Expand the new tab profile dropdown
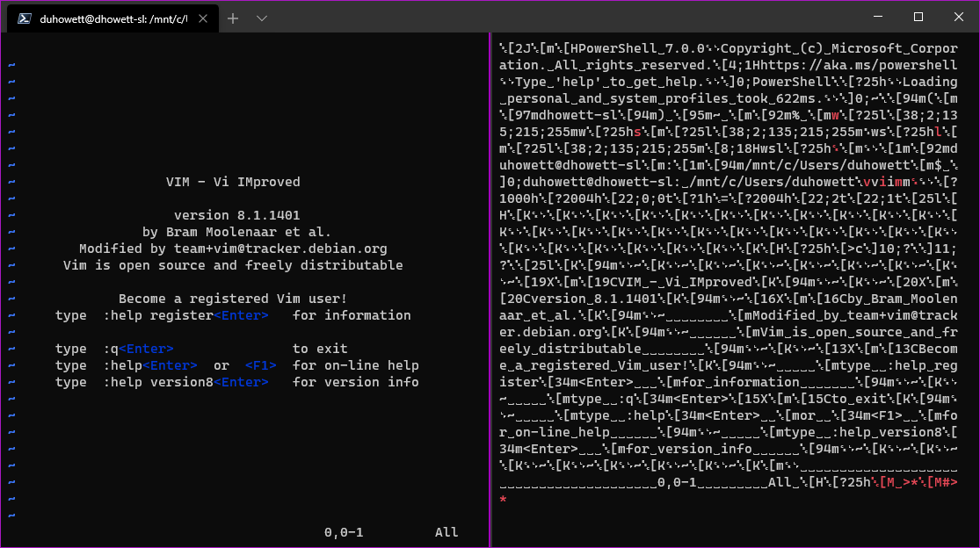Viewport: 980px width, 548px height. click(x=262, y=18)
